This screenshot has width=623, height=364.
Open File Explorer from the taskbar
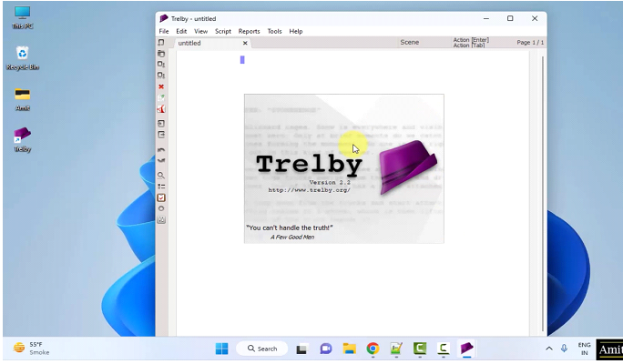click(349, 349)
